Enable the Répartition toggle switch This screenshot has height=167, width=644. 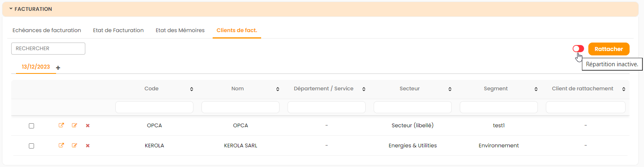click(578, 49)
